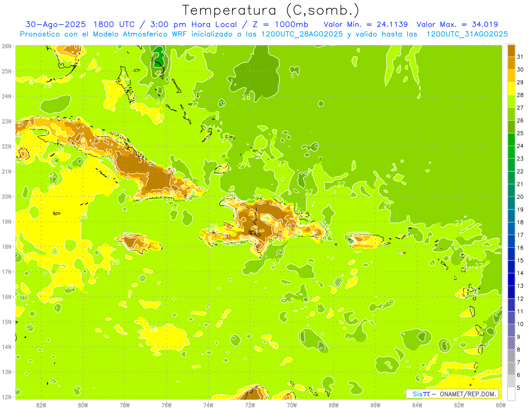Click the legend value 22
The height and width of the screenshot is (411, 532).
coord(520,171)
